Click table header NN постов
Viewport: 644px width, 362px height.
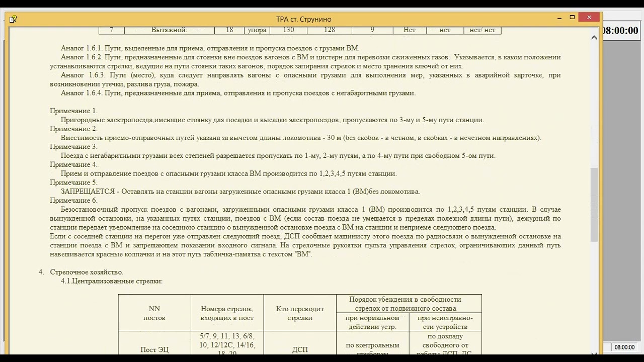tap(154, 313)
